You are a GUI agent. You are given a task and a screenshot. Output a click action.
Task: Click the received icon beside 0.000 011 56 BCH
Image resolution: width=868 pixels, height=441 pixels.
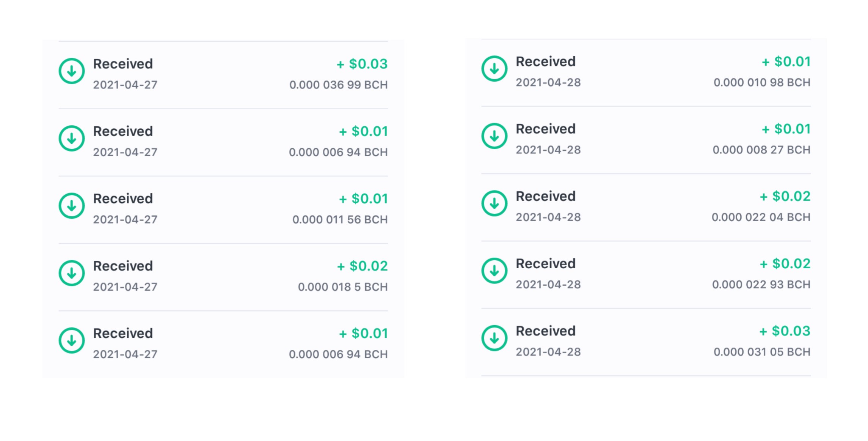71,206
